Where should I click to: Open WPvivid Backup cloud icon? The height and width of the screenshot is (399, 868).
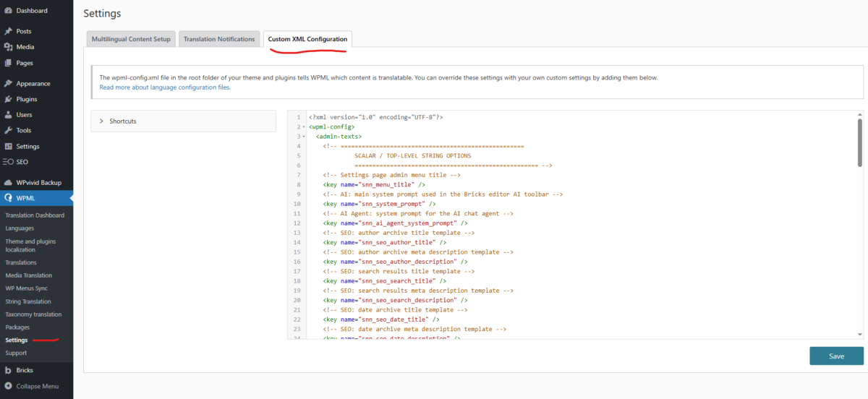coord(8,183)
